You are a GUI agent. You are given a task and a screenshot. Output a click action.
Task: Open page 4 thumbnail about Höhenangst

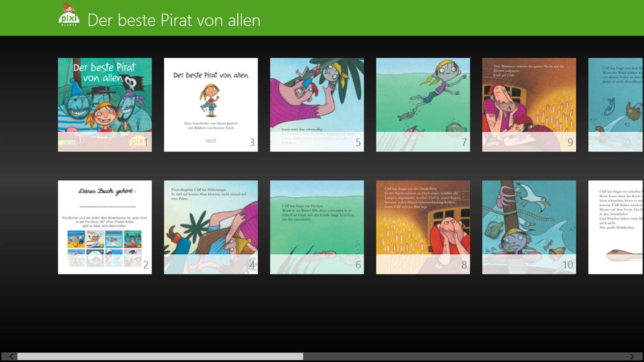[x=211, y=227]
